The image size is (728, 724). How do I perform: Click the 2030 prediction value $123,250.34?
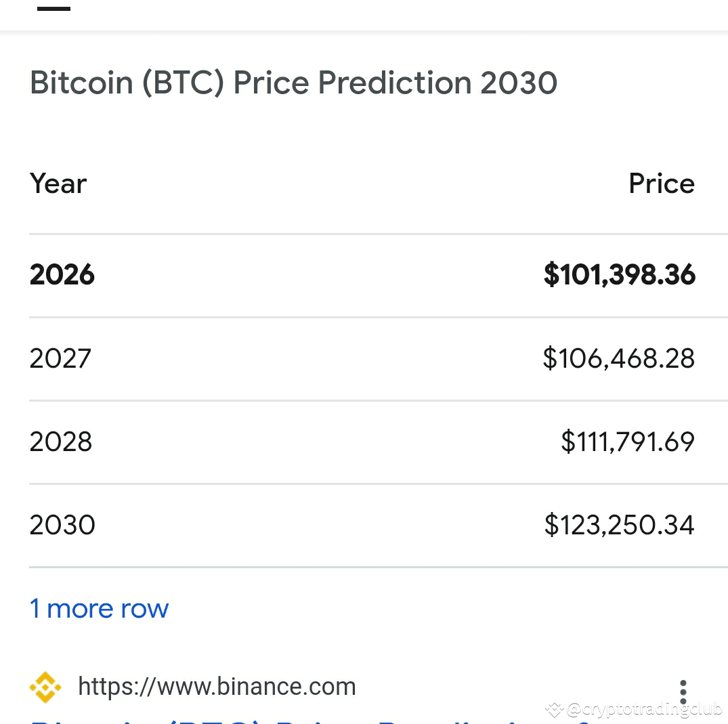click(618, 525)
